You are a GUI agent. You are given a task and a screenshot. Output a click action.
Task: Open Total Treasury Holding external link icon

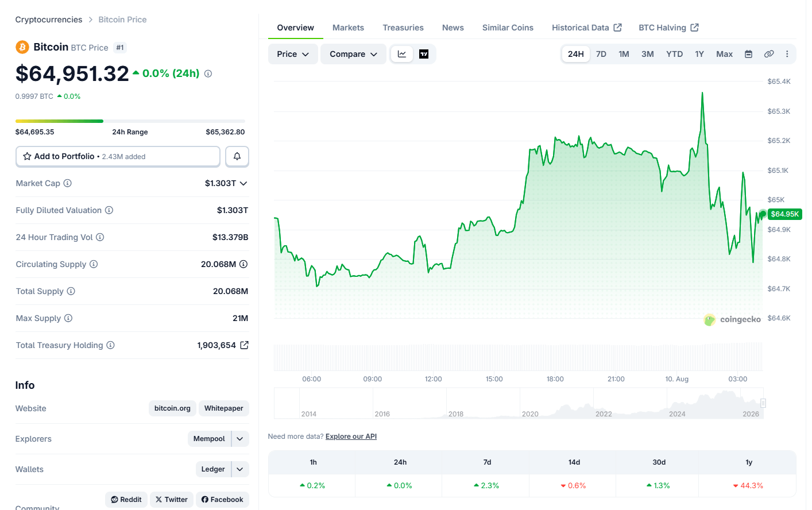(x=244, y=345)
